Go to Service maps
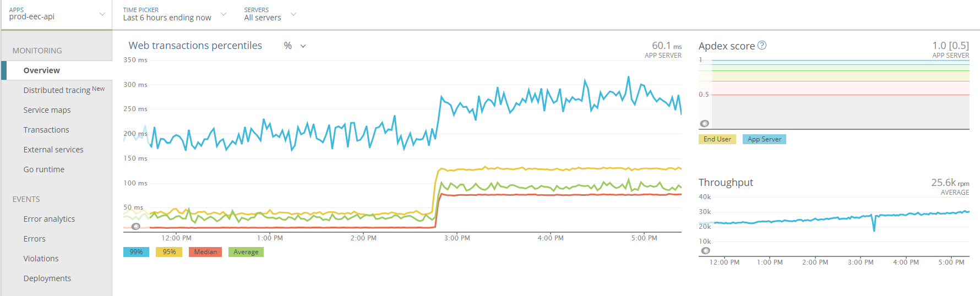 [47, 110]
